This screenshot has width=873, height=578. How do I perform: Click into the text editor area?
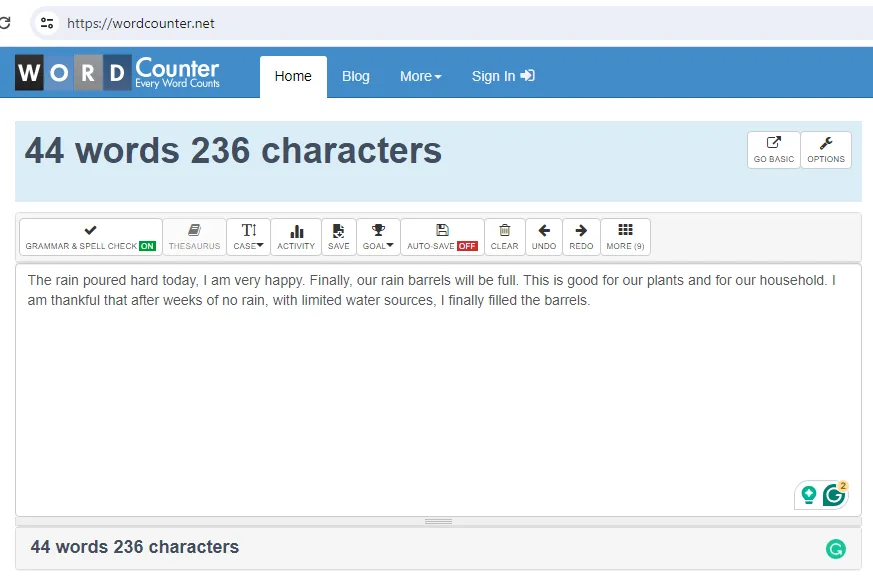point(438,390)
